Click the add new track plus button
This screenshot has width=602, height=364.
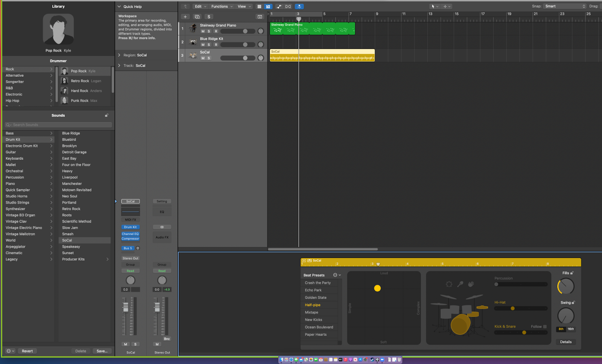pos(185,17)
